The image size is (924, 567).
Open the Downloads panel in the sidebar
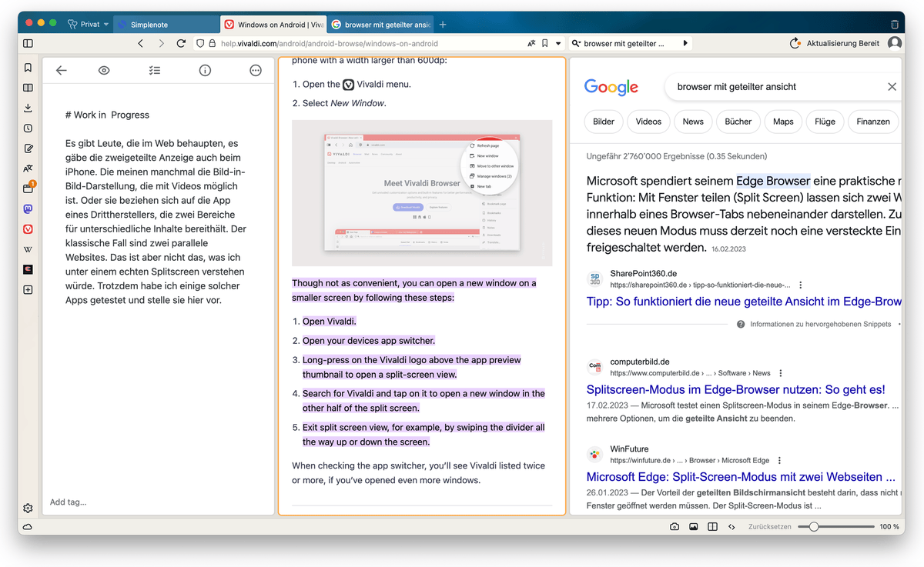pos(28,108)
